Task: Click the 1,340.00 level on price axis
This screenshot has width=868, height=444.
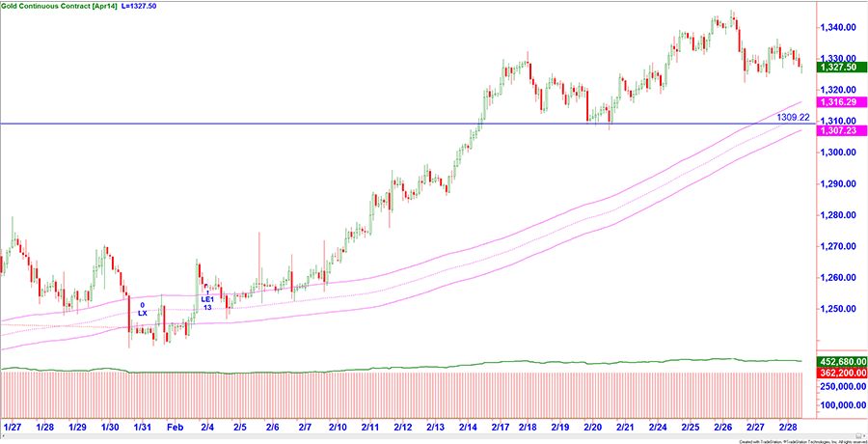Action: pyautogui.click(x=839, y=27)
